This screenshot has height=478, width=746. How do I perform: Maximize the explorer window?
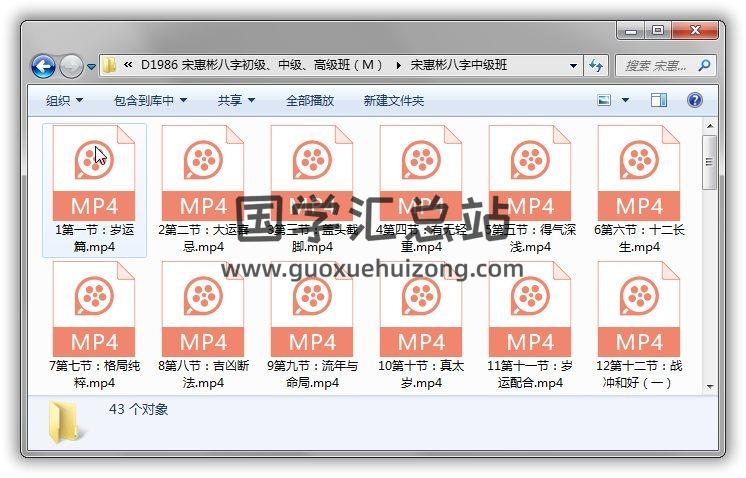coord(658,31)
